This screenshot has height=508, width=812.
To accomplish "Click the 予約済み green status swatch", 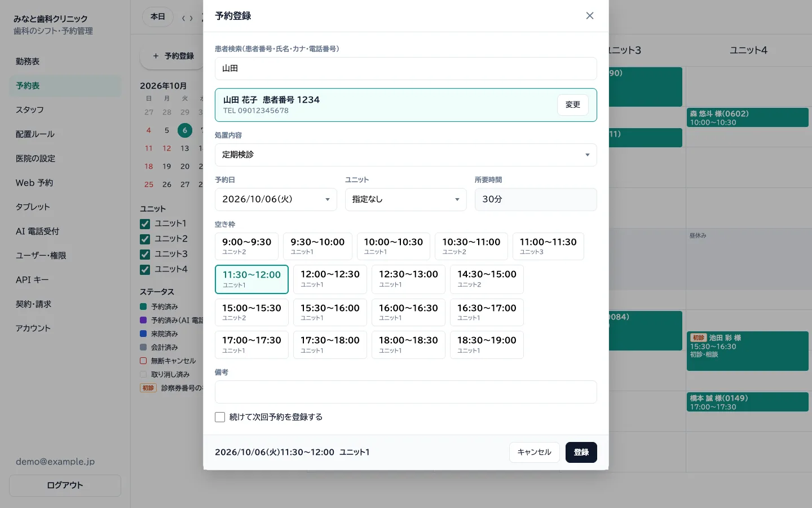I will click(143, 306).
